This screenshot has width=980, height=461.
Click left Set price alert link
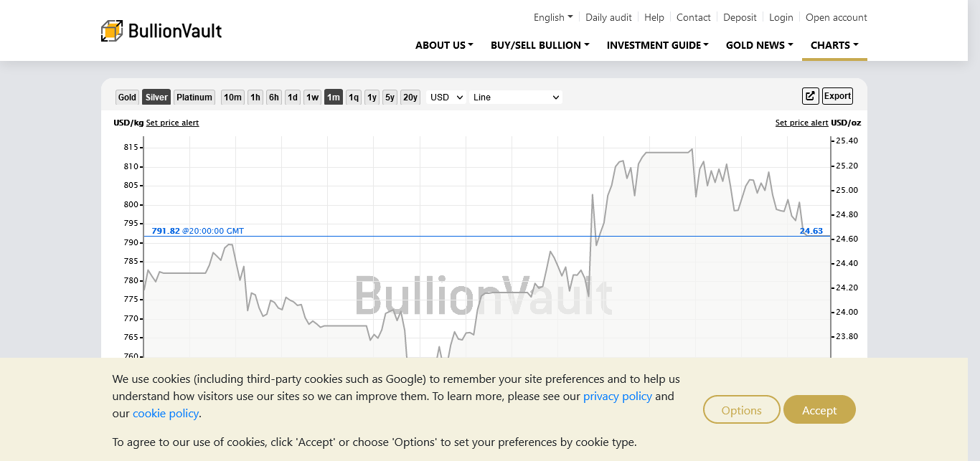[172, 123]
